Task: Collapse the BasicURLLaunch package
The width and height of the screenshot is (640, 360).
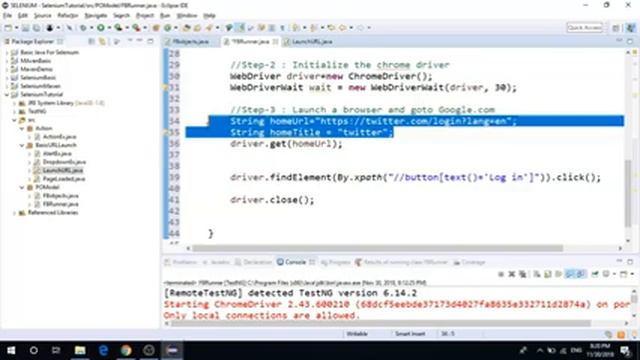Action: click(22, 145)
